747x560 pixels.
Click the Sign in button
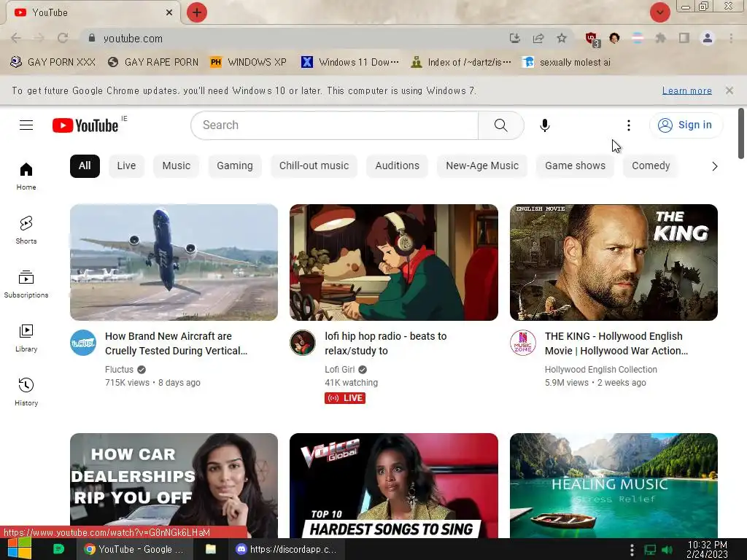coord(686,125)
